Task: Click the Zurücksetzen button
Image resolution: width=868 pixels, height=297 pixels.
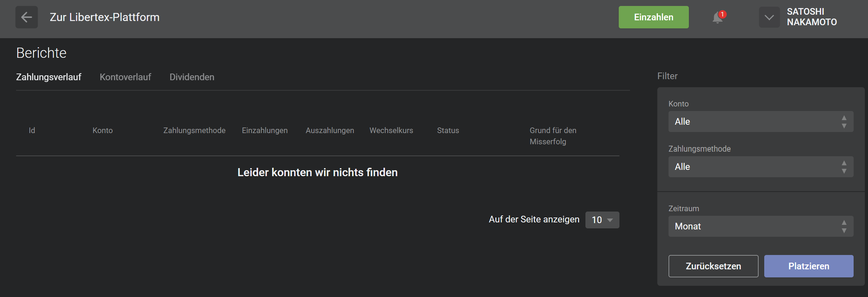Action: click(713, 266)
